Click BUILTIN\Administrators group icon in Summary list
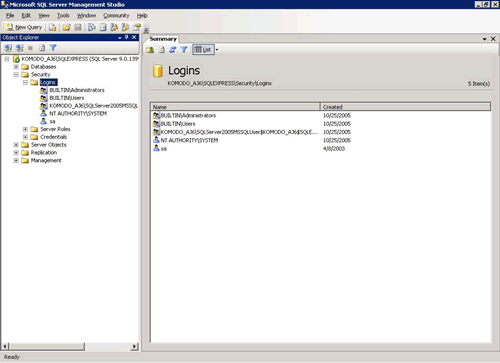The image size is (500, 363). pyautogui.click(x=156, y=115)
